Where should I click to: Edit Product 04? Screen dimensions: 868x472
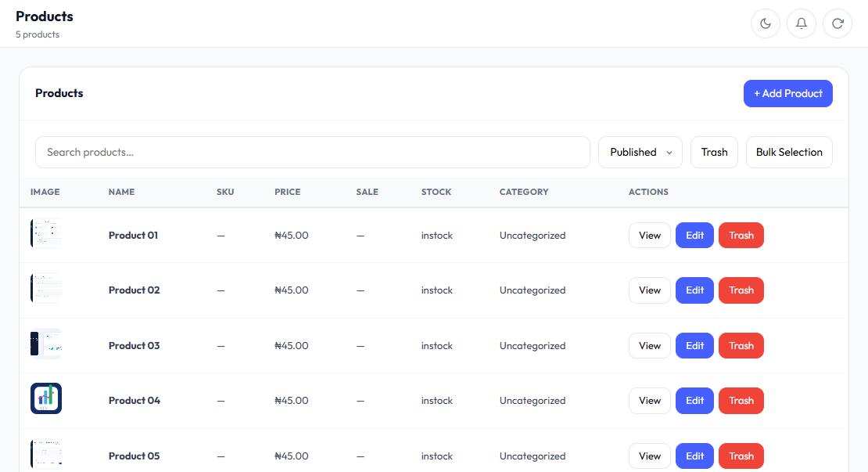[x=694, y=401]
